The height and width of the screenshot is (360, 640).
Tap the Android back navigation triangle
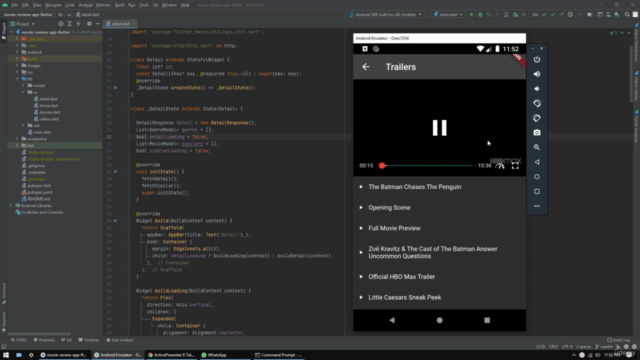[x=392, y=320]
